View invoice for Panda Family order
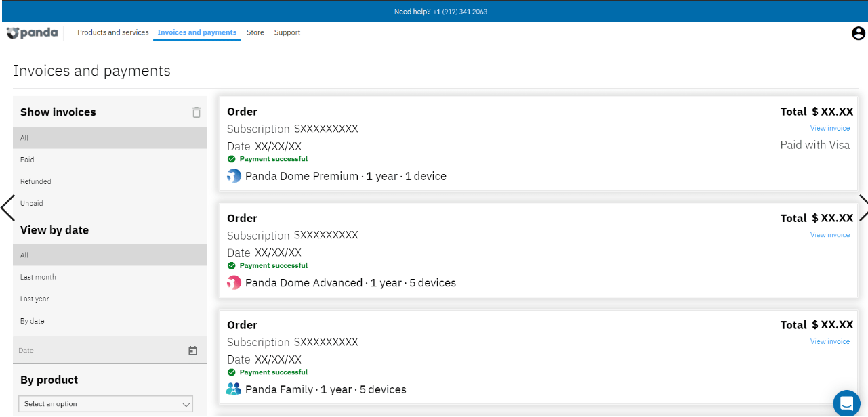Viewport: 868px width, 417px height. click(x=830, y=342)
